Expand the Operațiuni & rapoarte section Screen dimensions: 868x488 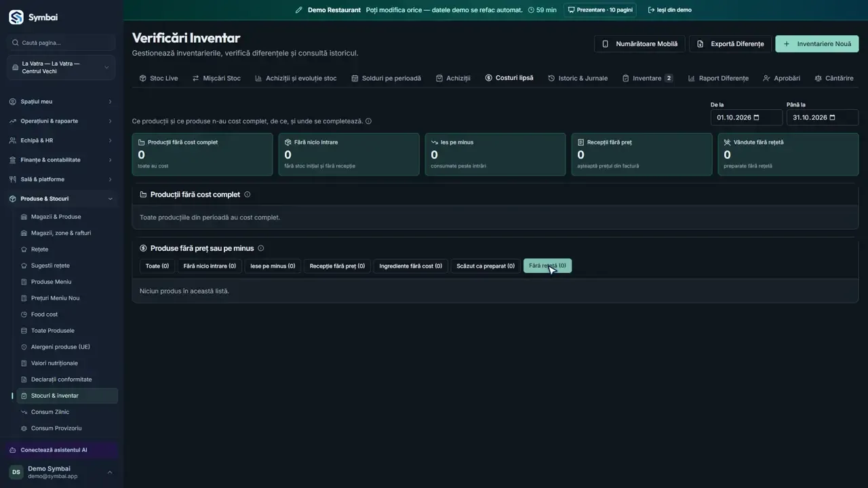click(62, 121)
